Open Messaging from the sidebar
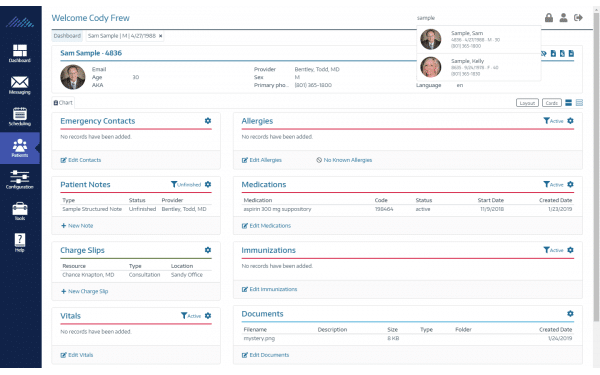The width and height of the screenshot is (600, 375). 20,85
